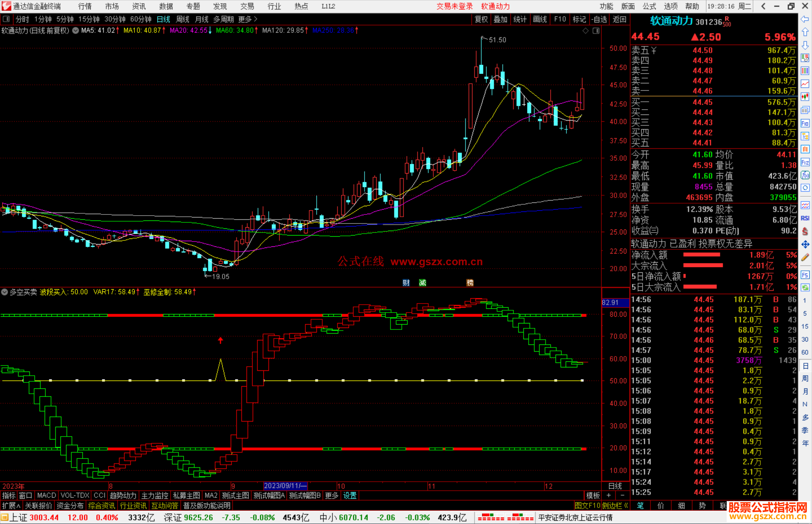Collapse the 侧边栏 sidebar panel

615,506
